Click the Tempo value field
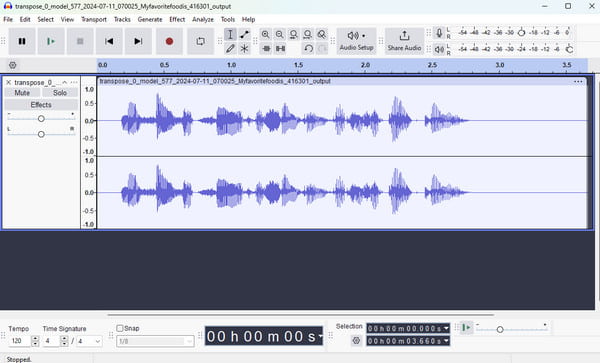 20,340
